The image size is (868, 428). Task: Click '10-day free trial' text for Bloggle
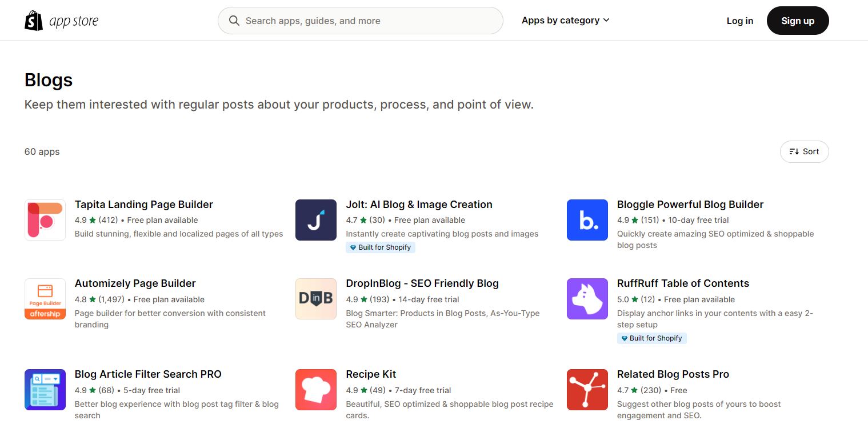[x=698, y=220]
